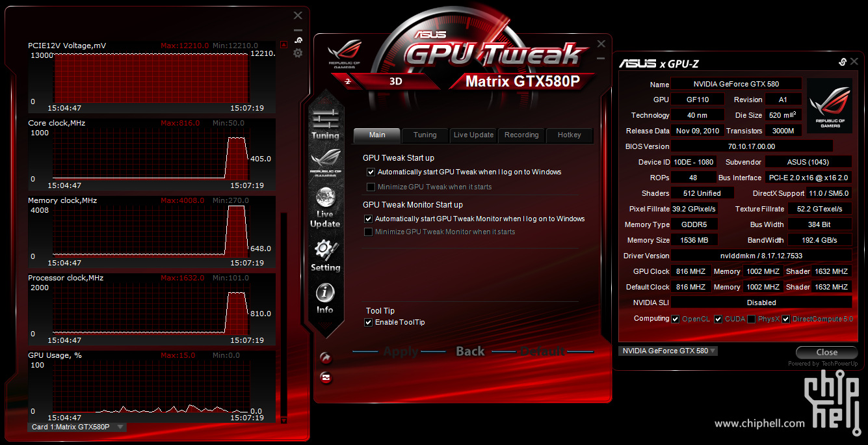The image size is (868, 445).
Task: Click the Pixel Fillrate 39.2 GPixel/s value
Action: [x=694, y=209]
